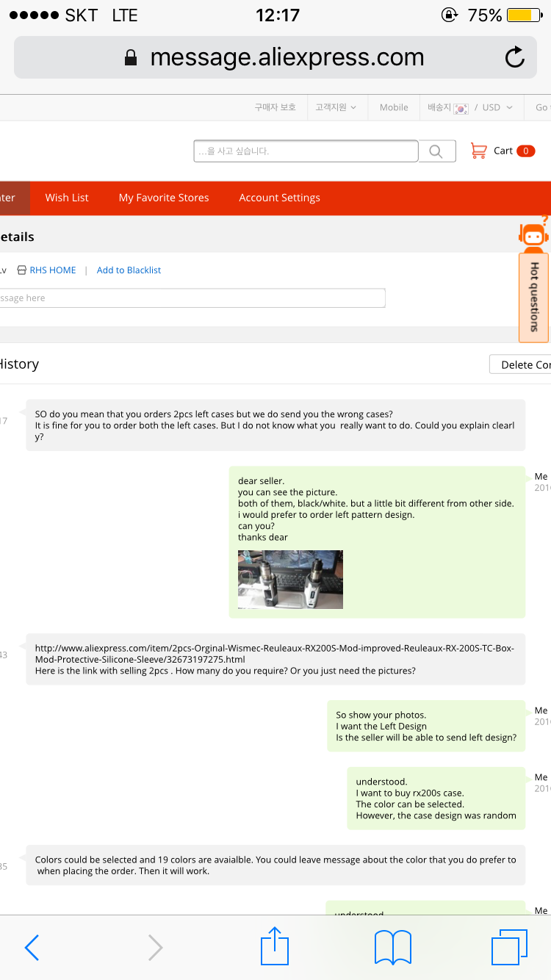
Task: Show open Safari tabs icon
Action: pos(509,948)
